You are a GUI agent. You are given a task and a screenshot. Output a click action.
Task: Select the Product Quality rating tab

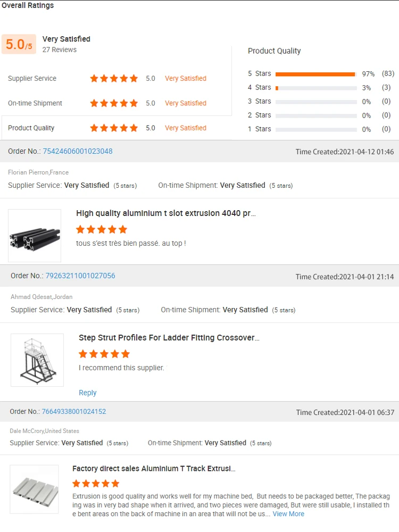pyautogui.click(x=31, y=128)
